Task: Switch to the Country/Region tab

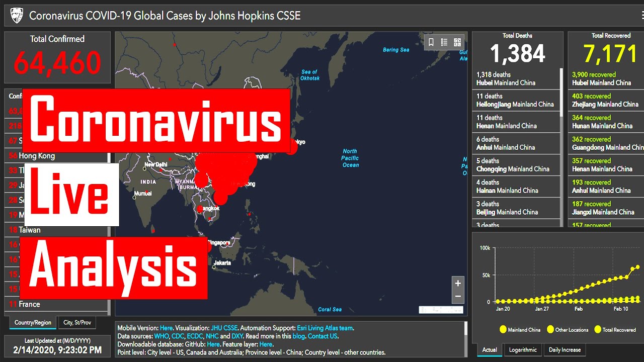Action: tap(33, 322)
